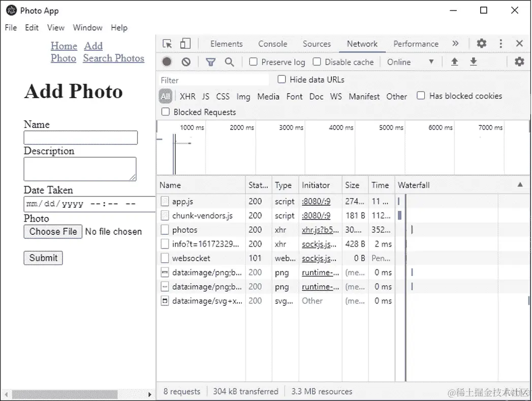Screen dimensions: 532x401
Task: Click the Photo App title icon
Action: pyautogui.click(x=11, y=11)
